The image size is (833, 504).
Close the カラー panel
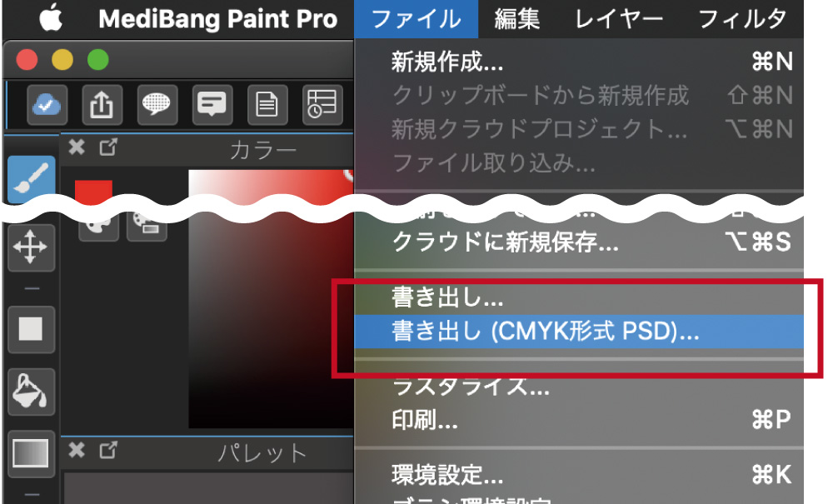point(77,147)
